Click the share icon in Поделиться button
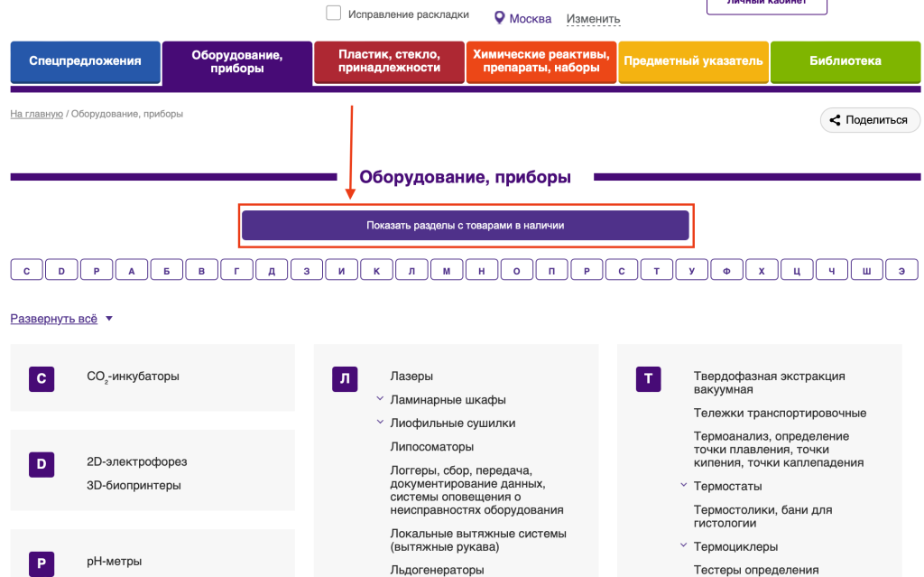 point(835,120)
